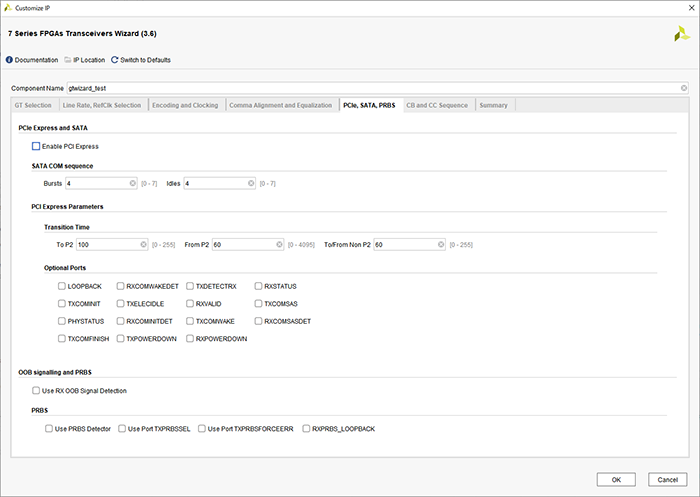700x497 pixels.
Task: Click the IP Location link
Action: pos(89,60)
